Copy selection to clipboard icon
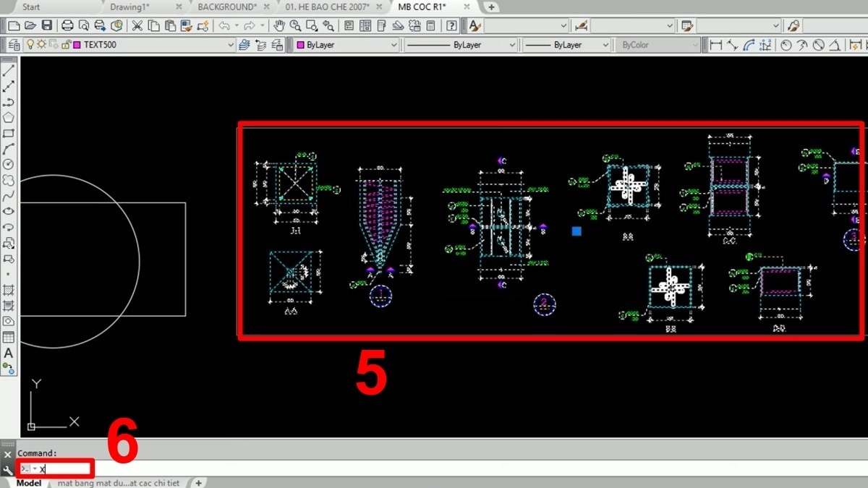 (153, 26)
